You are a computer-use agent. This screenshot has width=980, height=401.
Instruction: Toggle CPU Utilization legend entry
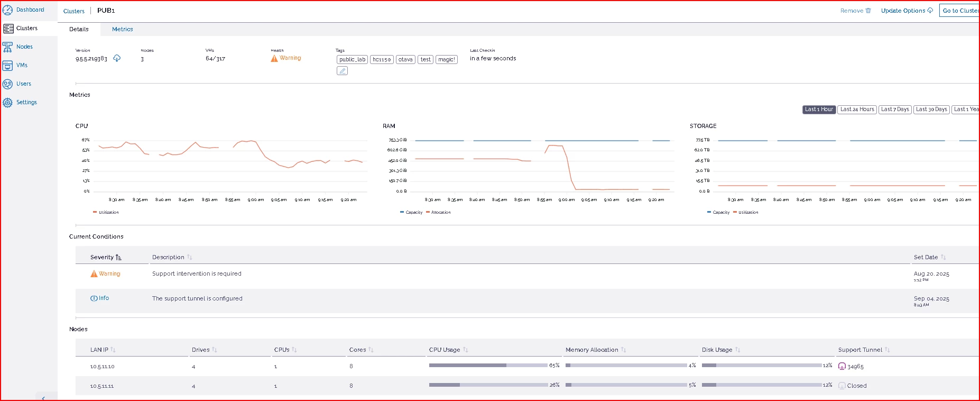point(106,212)
